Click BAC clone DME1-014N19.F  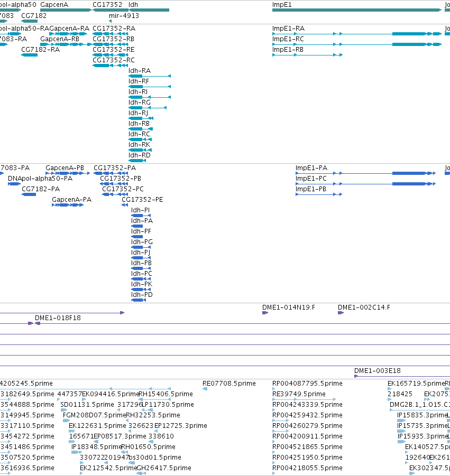(289, 307)
